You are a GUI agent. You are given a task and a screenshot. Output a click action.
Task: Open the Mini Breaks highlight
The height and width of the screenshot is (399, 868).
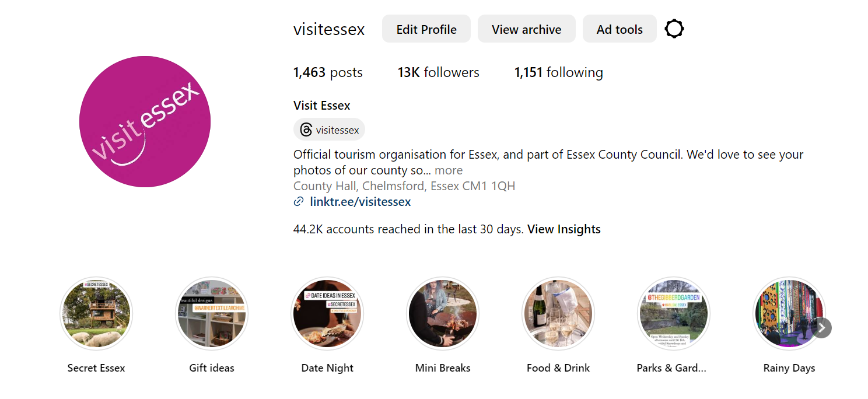coord(443,313)
